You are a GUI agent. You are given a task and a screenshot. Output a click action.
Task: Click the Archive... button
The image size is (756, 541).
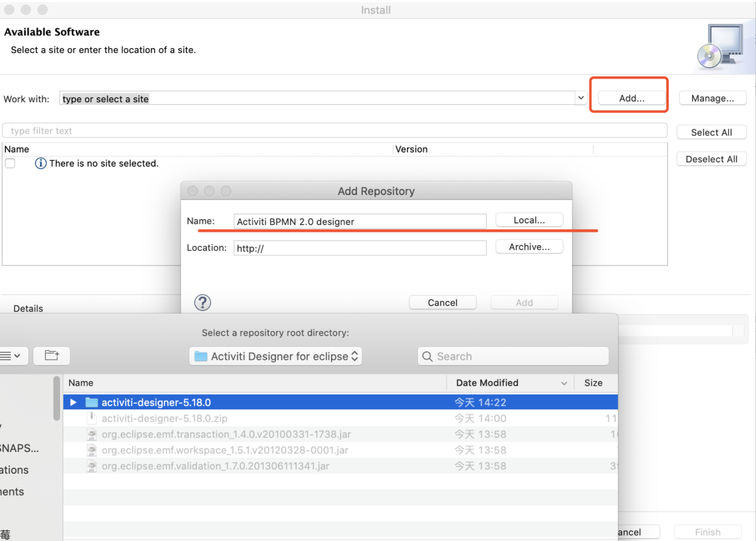pos(529,247)
